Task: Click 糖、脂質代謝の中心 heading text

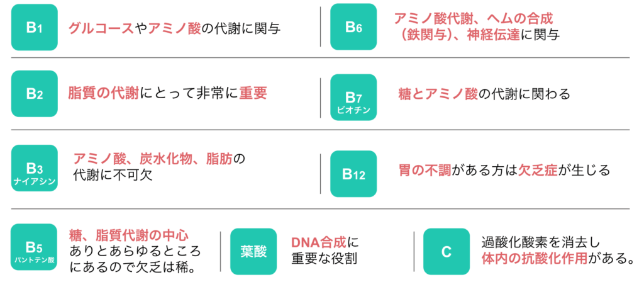Action: click(x=130, y=235)
